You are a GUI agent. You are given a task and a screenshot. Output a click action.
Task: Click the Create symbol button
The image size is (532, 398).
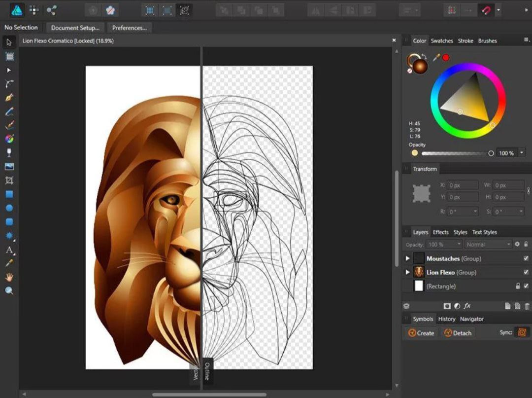421,333
